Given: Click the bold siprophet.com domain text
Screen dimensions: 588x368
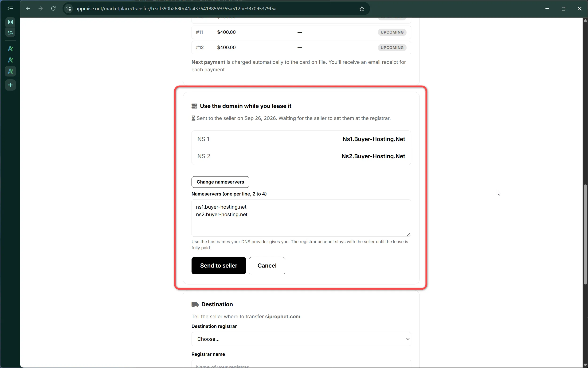Looking at the screenshot, I should tap(282, 317).
